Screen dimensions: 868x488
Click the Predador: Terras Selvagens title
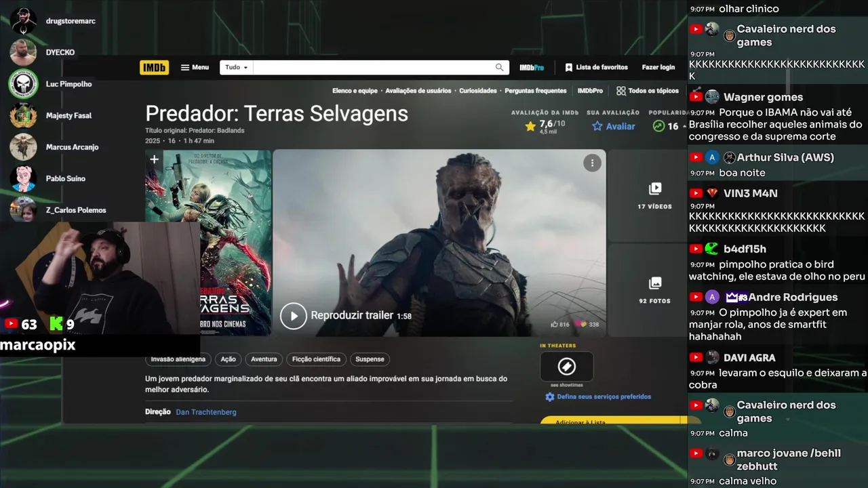[x=277, y=113]
